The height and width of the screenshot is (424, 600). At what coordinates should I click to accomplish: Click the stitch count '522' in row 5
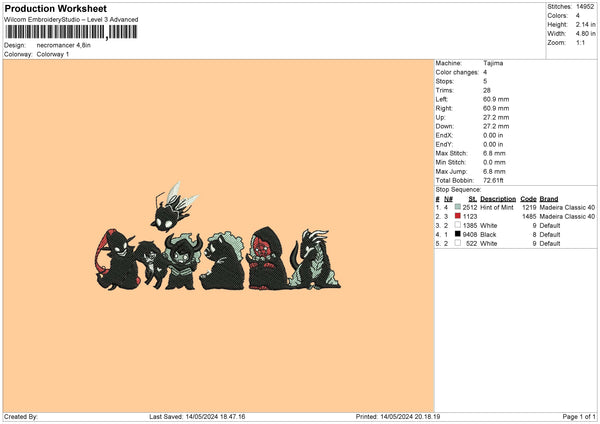point(471,243)
